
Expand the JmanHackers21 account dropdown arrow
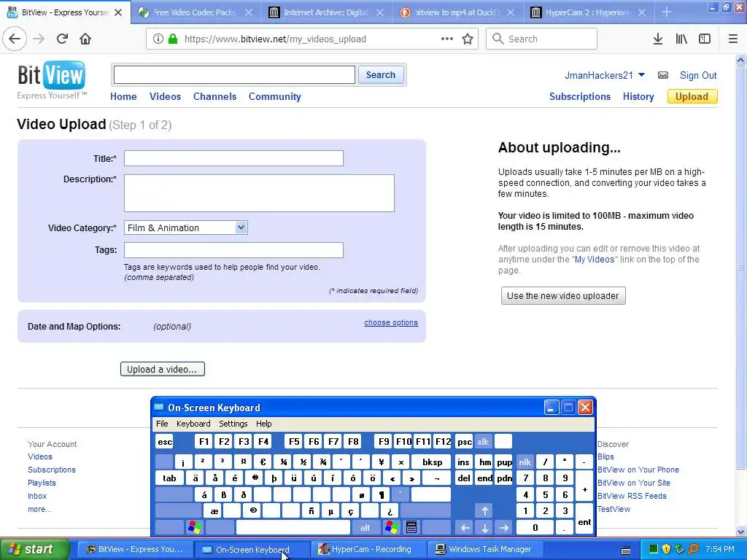641,75
